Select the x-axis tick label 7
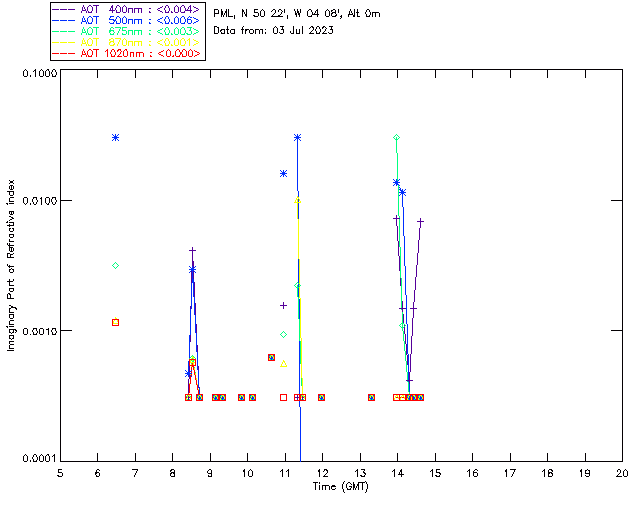This screenshot has height=512, width=640. pyautogui.click(x=135, y=473)
